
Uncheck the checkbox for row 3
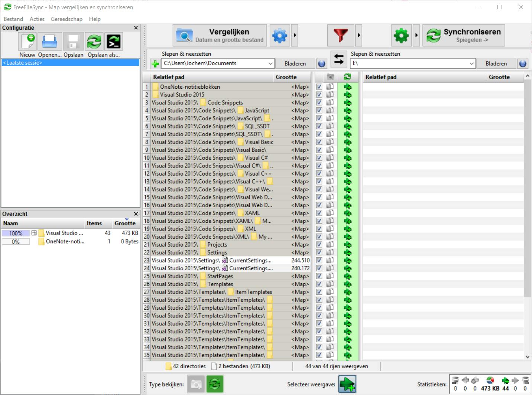(319, 102)
